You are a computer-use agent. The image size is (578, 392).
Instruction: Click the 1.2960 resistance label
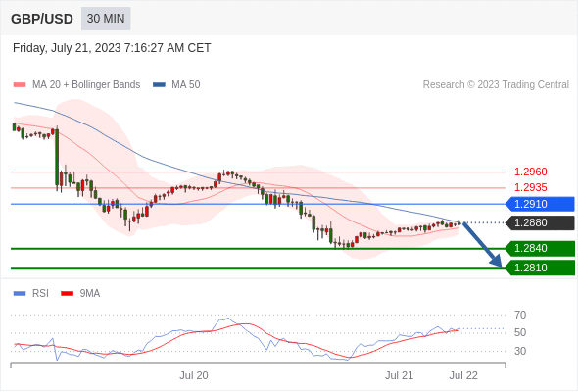(530, 171)
